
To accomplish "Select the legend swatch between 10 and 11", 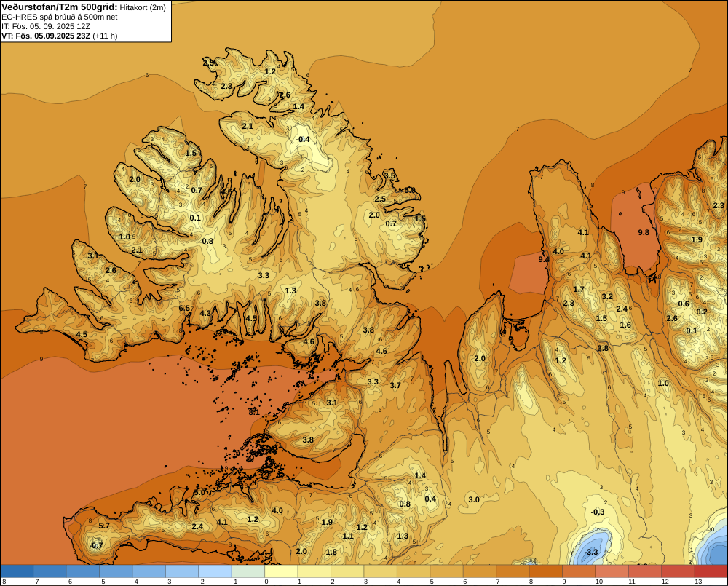I will 612,571.
